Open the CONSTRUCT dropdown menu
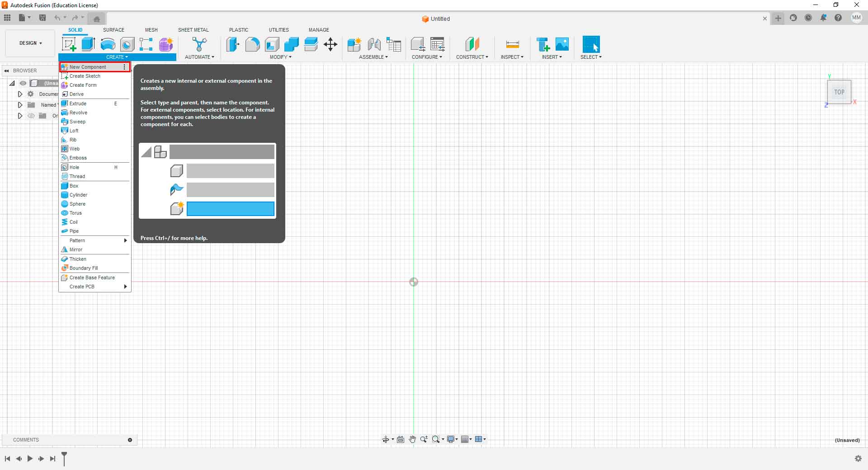868x470 pixels. click(472, 57)
